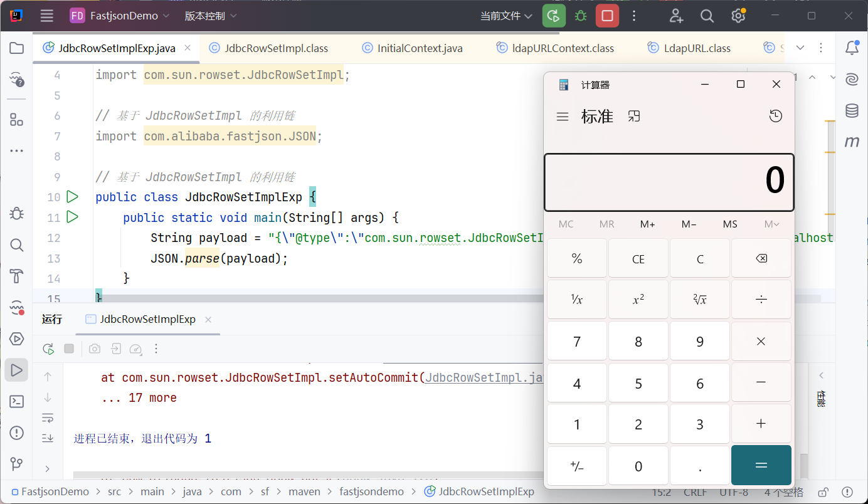The height and width of the screenshot is (504, 868).
Task: Open the 版本控制 dropdown menu
Action: (211, 16)
